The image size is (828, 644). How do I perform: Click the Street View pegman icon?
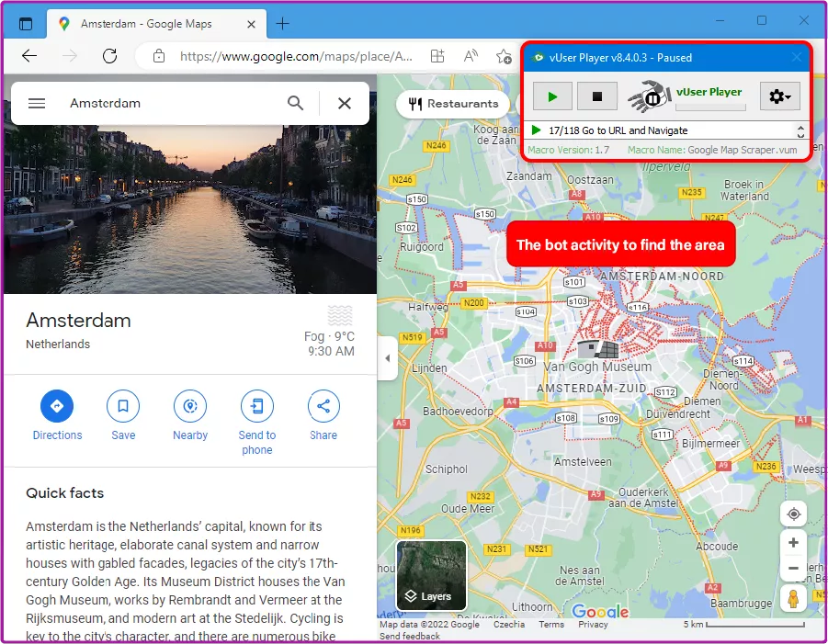pyautogui.click(x=793, y=599)
